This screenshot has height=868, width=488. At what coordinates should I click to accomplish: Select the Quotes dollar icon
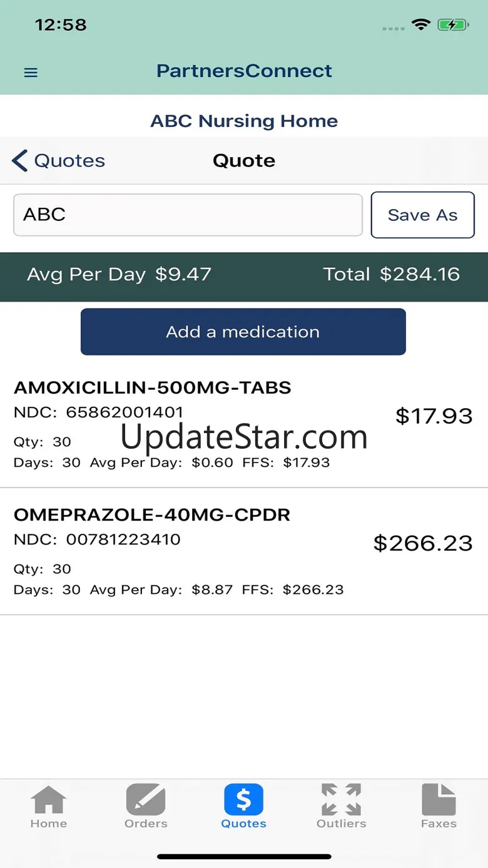(x=244, y=800)
